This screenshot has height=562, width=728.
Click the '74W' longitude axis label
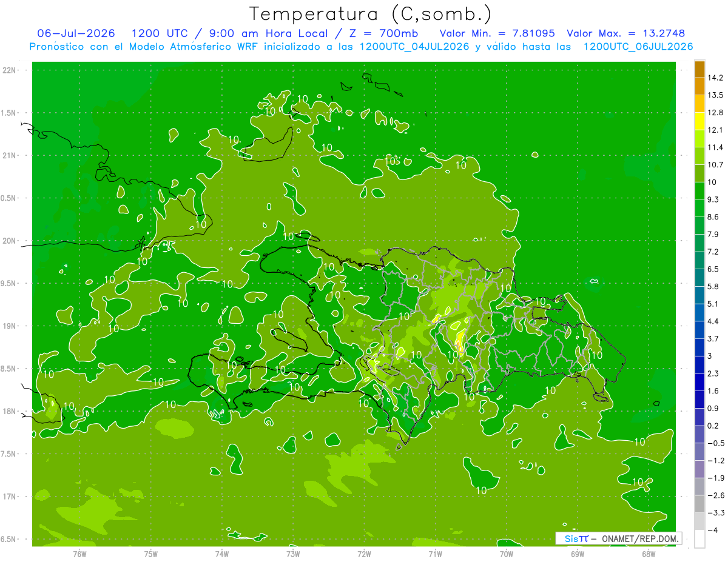(222, 554)
